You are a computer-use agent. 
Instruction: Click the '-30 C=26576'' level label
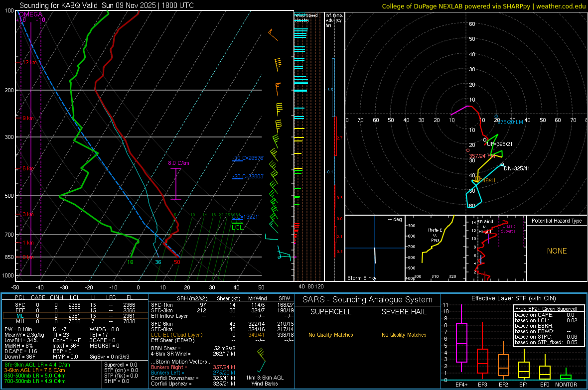[x=248, y=158]
